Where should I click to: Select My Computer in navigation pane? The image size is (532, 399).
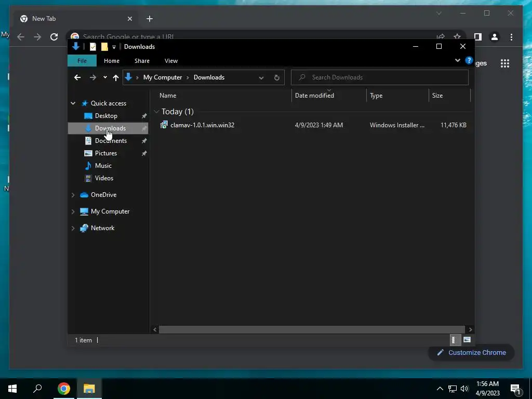click(110, 211)
